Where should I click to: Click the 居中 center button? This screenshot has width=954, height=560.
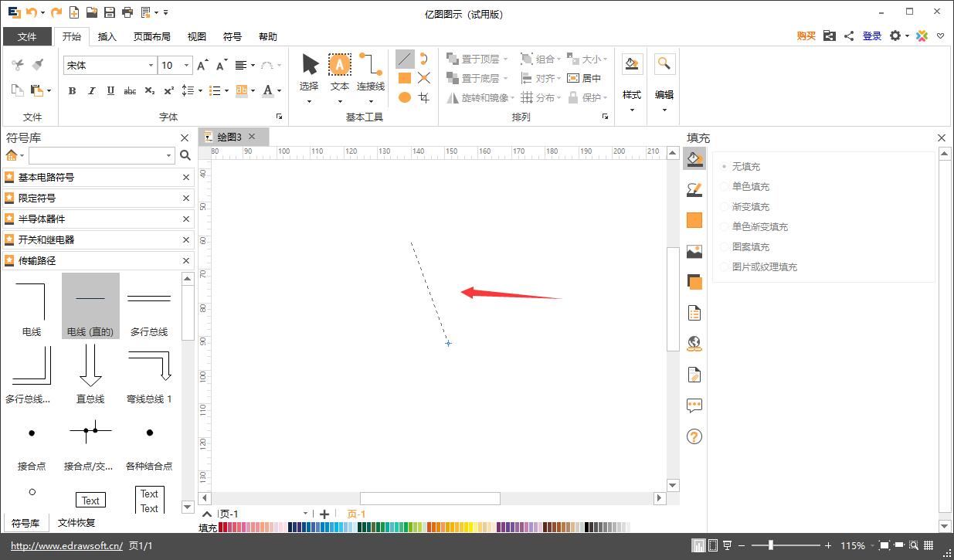584,78
